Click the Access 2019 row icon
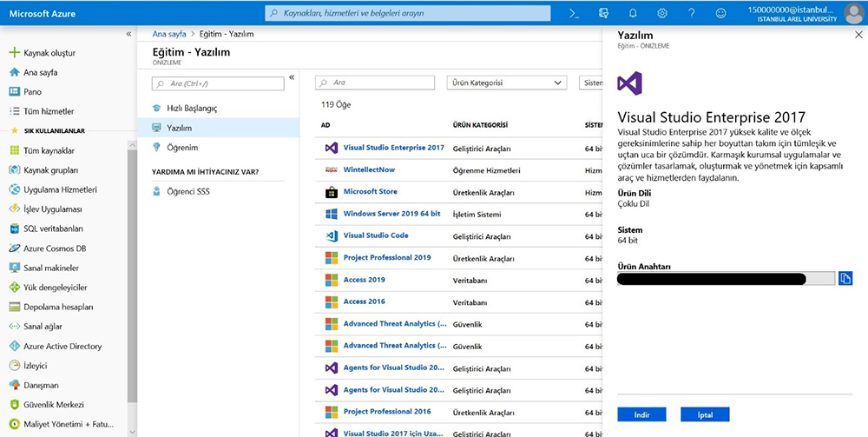 click(x=332, y=281)
